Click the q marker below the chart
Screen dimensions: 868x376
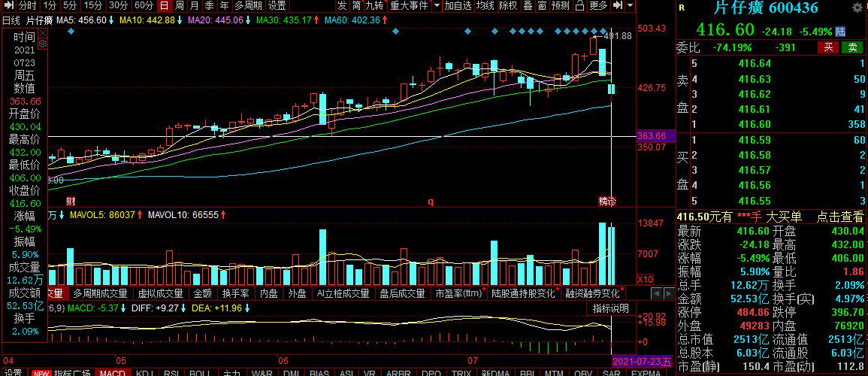(431, 202)
